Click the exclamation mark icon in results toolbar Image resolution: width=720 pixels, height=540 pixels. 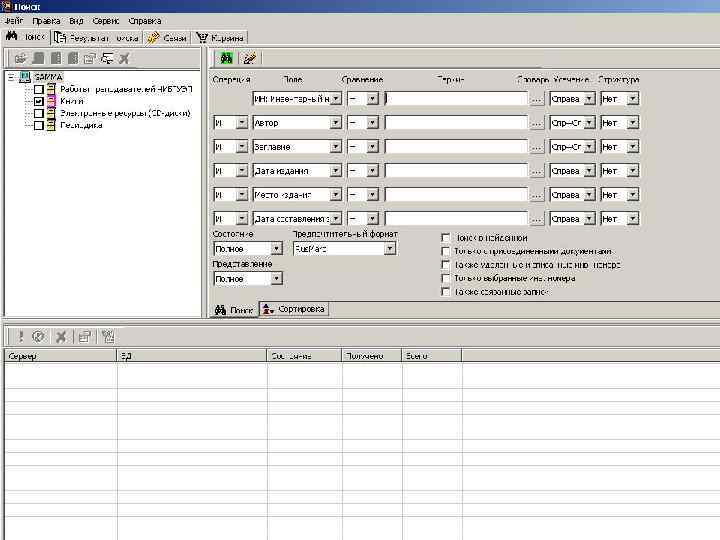(x=20, y=337)
